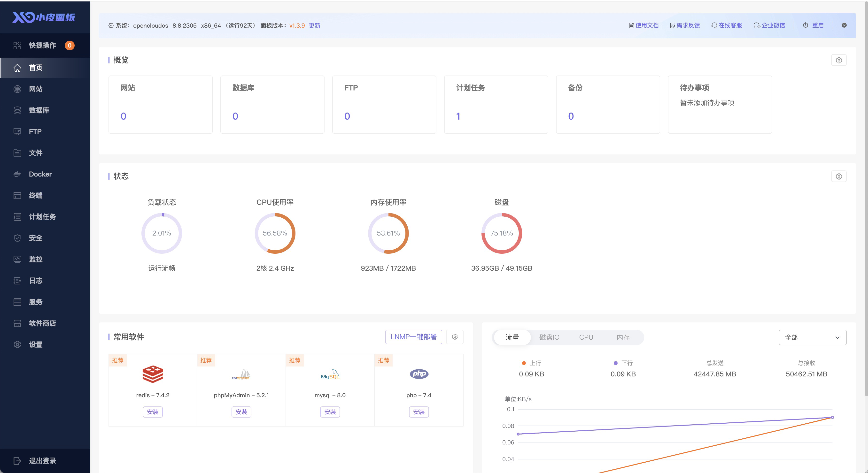The height and width of the screenshot is (473, 868).
Task: Click the disk usage 75.18% gauge
Action: point(501,233)
